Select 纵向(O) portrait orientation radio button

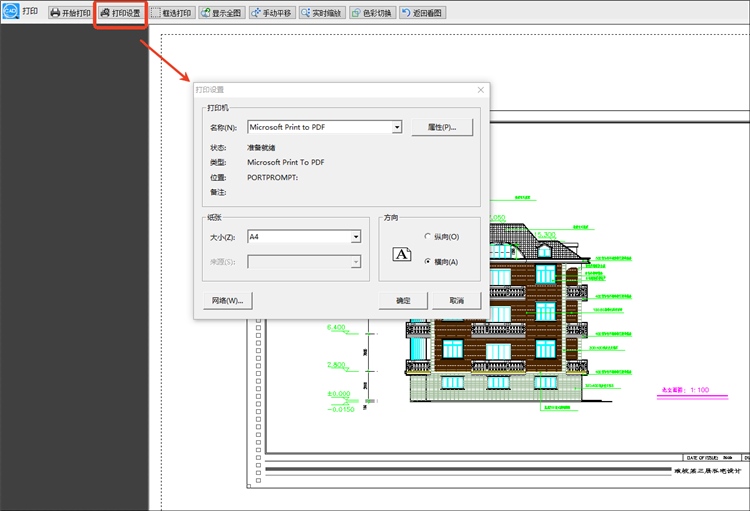[428, 237]
